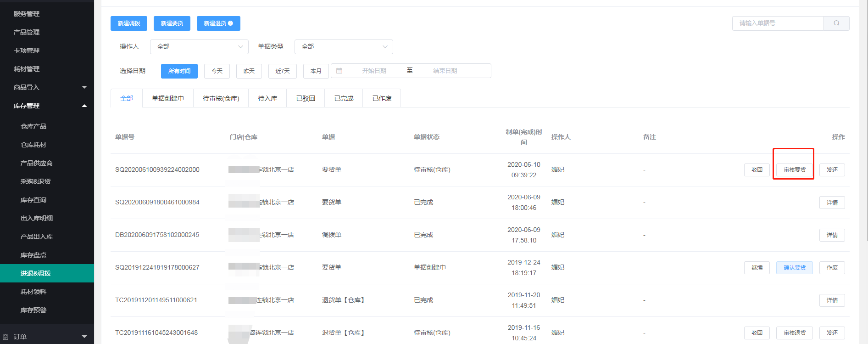Click the 单据状态 column header
868x344 pixels.
point(426,137)
